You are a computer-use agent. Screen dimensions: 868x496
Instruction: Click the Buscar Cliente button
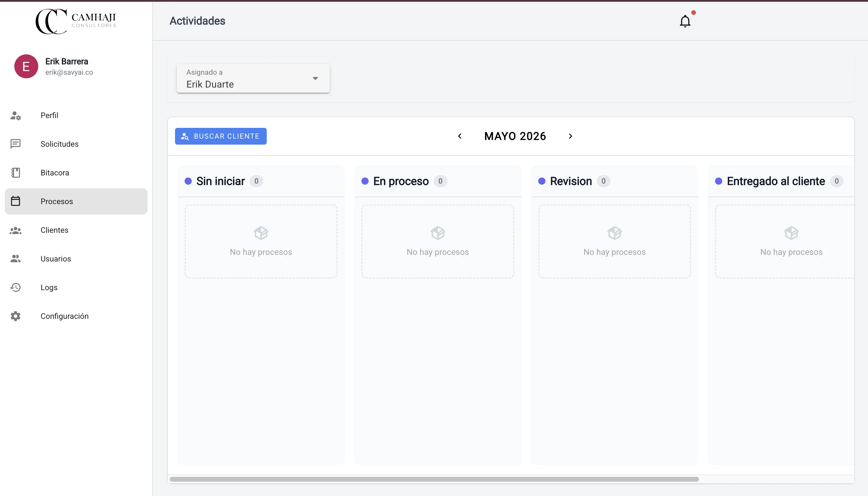[221, 136]
